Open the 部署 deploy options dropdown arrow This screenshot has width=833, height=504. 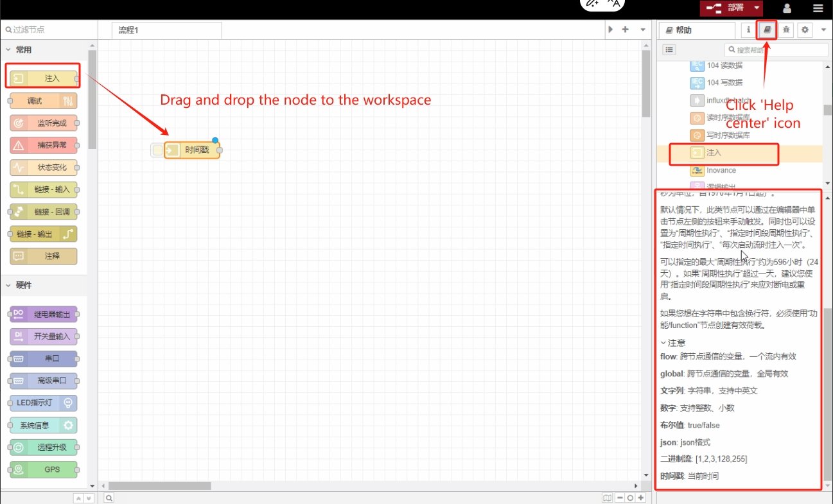click(x=757, y=8)
